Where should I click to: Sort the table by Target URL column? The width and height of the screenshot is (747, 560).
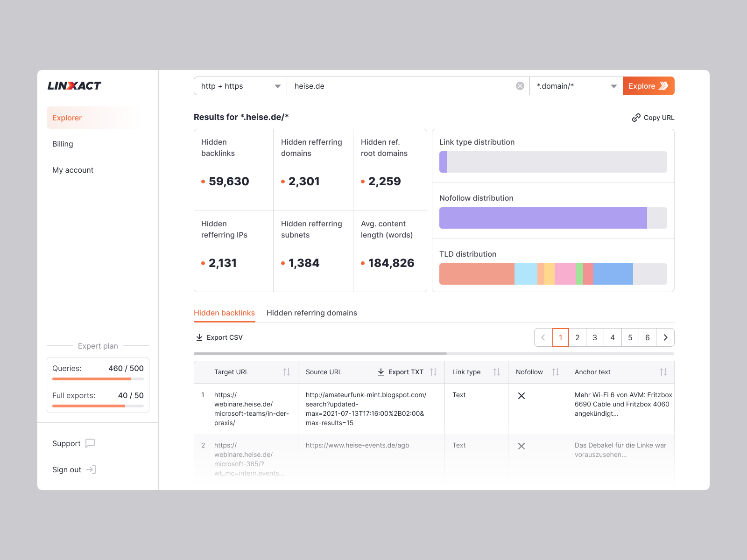(x=286, y=372)
